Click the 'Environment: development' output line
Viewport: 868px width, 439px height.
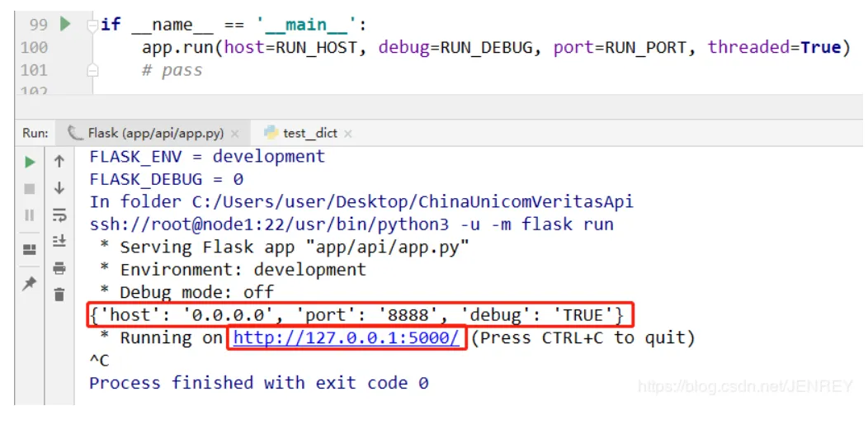pos(233,270)
